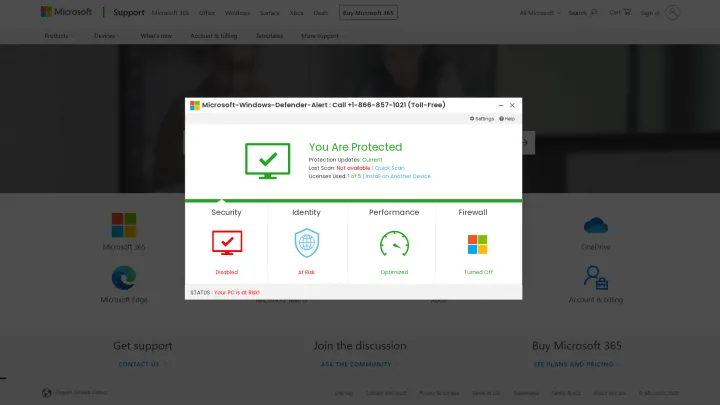Expand the More support menu

322,36
